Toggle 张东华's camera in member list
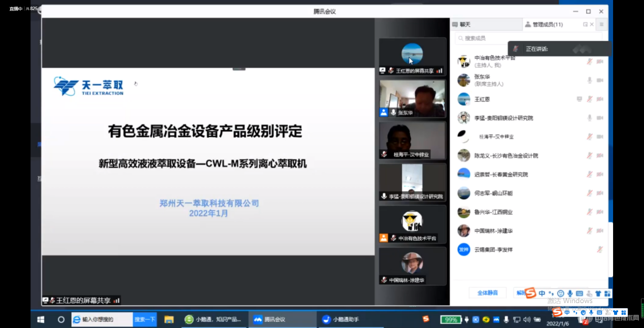 (x=600, y=80)
